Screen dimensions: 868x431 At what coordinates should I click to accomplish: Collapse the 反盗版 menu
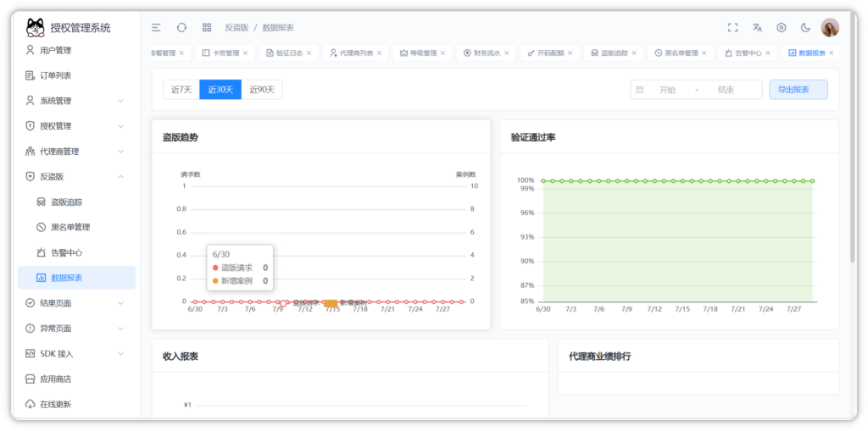(x=76, y=176)
